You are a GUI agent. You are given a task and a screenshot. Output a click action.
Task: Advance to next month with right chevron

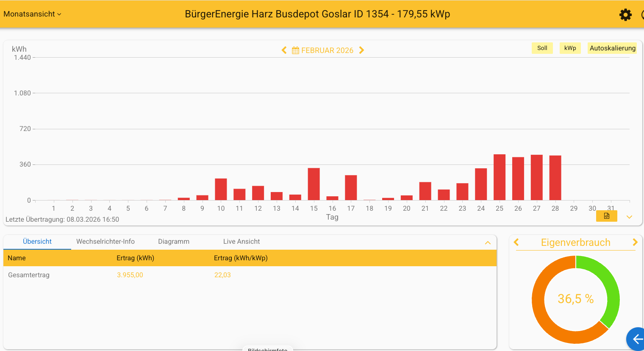(x=361, y=50)
